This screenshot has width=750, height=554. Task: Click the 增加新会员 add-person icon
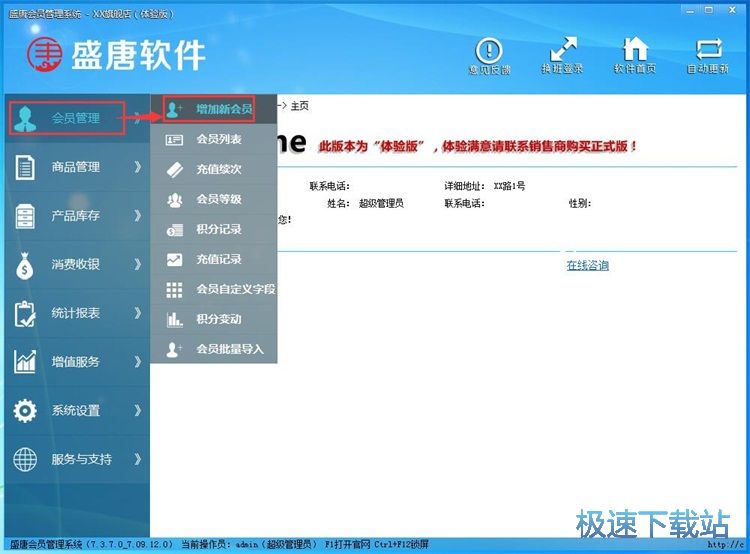point(174,110)
